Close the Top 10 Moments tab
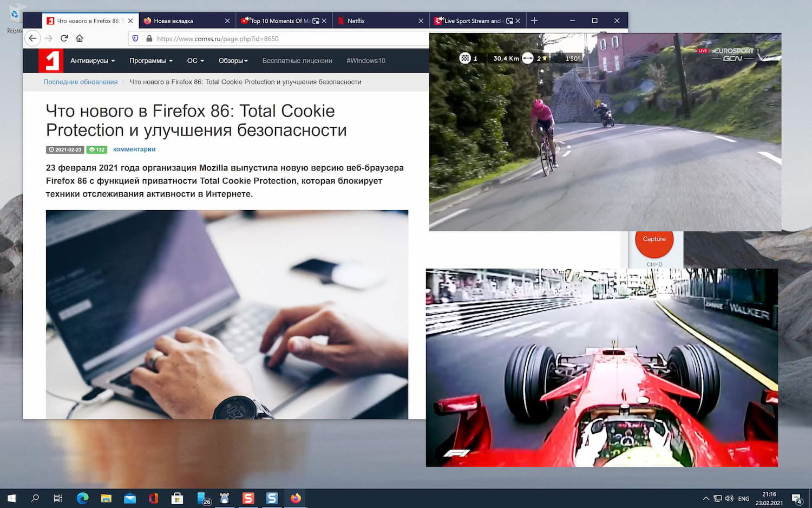This screenshot has width=812, height=508. pos(324,21)
